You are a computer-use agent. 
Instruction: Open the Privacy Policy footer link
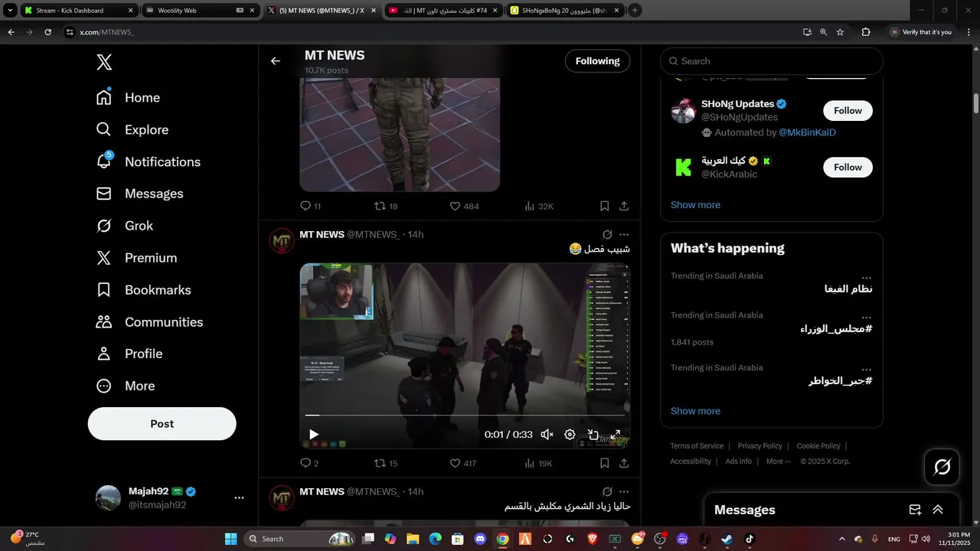[759, 446]
